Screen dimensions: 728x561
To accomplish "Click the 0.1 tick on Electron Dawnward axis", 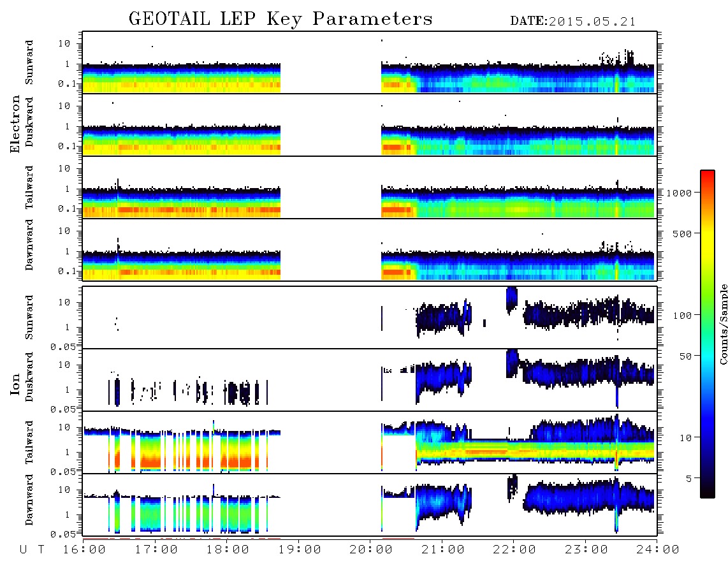I will coord(69,271).
